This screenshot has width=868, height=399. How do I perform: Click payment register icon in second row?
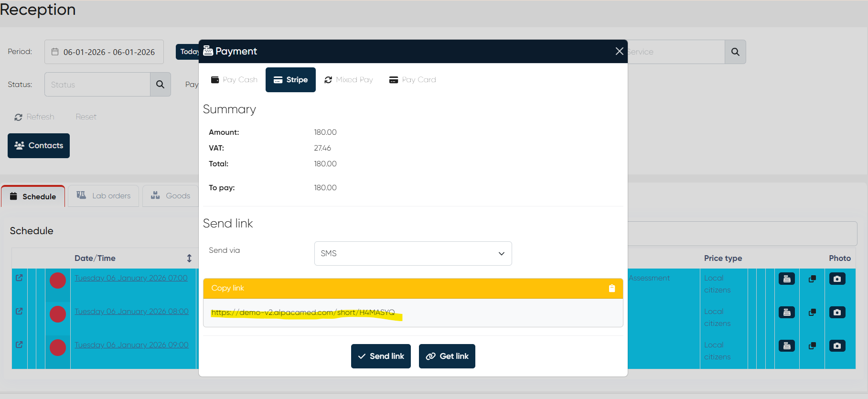click(x=786, y=312)
